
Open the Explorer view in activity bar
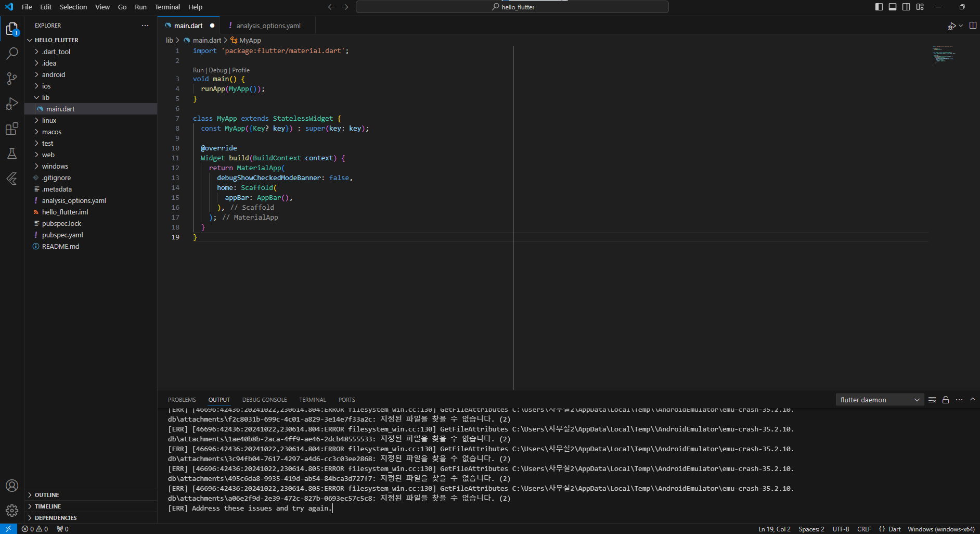(x=12, y=29)
